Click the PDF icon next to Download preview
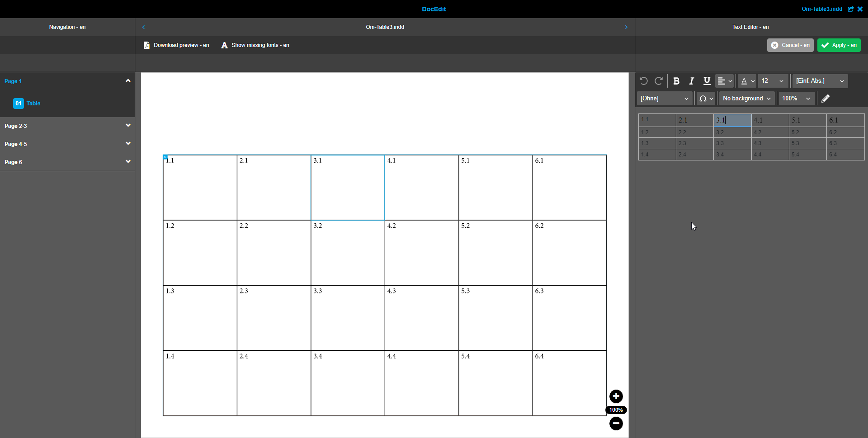868x438 pixels. tap(146, 45)
